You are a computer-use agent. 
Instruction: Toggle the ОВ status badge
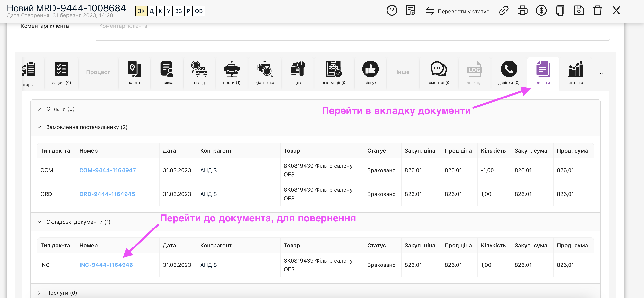[x=199, y=11]
